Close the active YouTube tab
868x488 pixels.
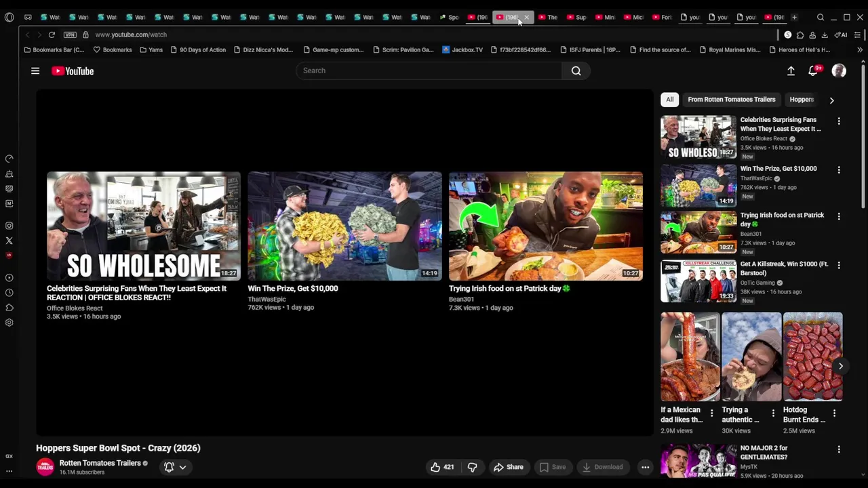[526, 17]
